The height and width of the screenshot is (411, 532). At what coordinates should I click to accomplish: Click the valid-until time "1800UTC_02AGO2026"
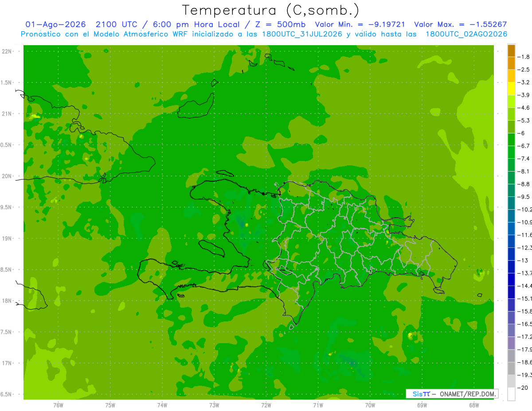[x=466, y=34]
